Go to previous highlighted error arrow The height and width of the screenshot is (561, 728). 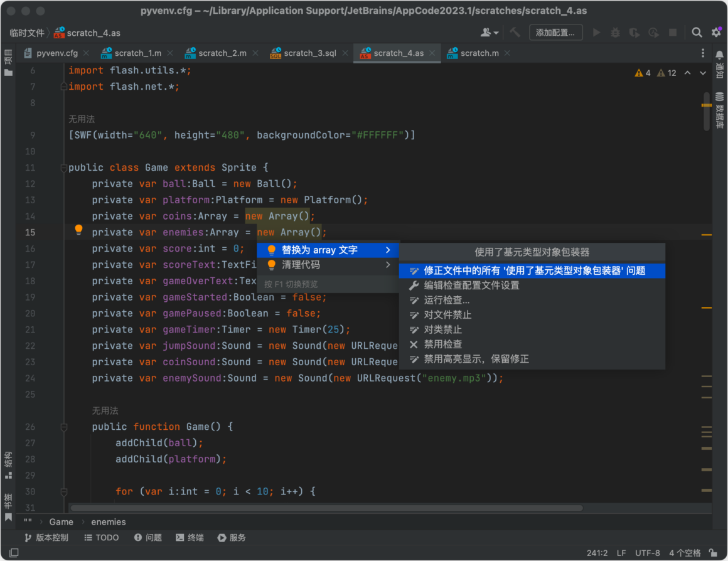pos(688,73)
